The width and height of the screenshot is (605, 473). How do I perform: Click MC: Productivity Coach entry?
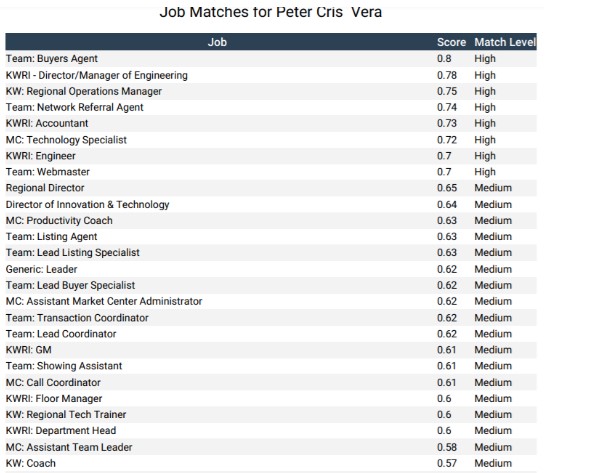pos(59,220)
